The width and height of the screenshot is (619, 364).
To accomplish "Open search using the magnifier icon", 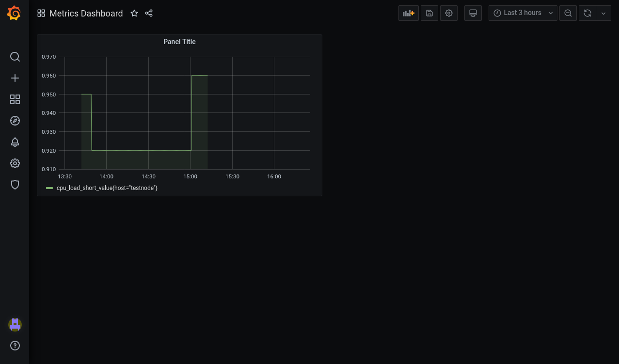I will (x=15, y=57).
